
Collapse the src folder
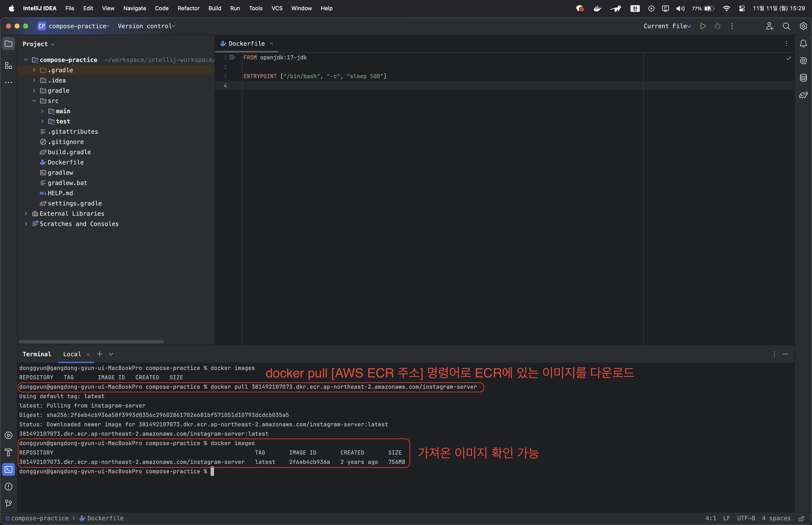point(34,101)
